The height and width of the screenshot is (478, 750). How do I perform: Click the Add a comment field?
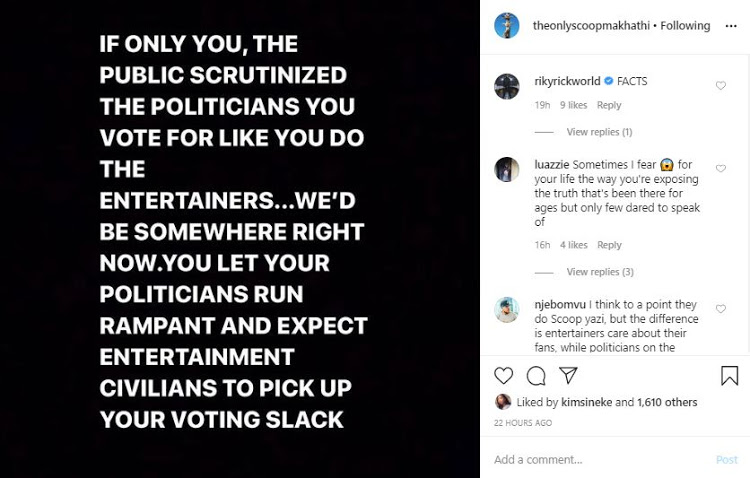coord(600,460)
